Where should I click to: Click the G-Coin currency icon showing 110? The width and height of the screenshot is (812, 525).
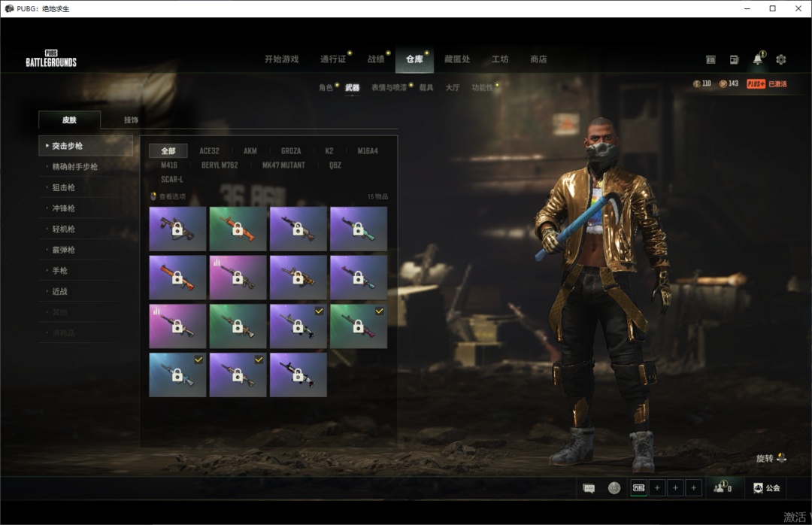point(696,84)
